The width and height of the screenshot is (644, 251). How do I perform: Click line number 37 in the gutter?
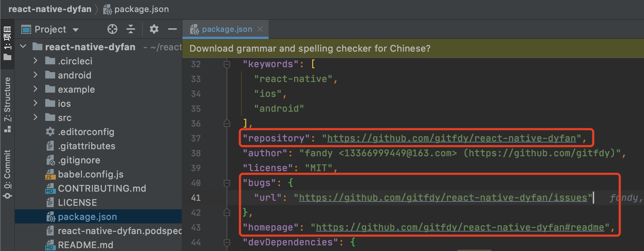pos(196,138)
